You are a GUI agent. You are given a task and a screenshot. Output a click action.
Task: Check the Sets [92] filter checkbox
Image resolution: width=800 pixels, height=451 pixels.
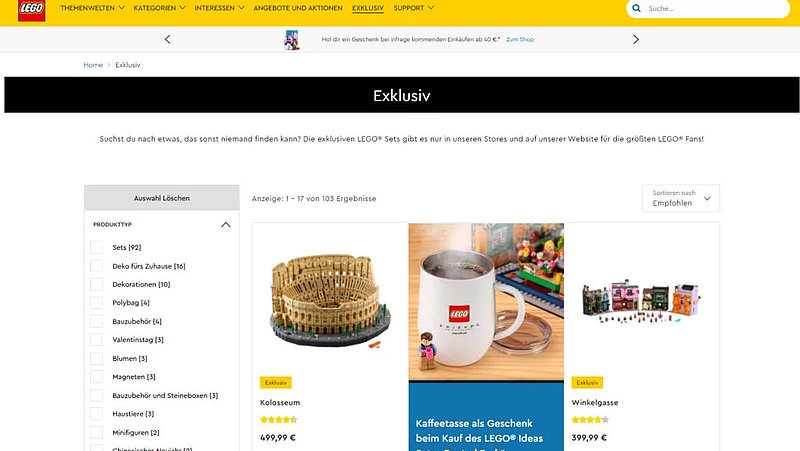[x=96, y=247]
